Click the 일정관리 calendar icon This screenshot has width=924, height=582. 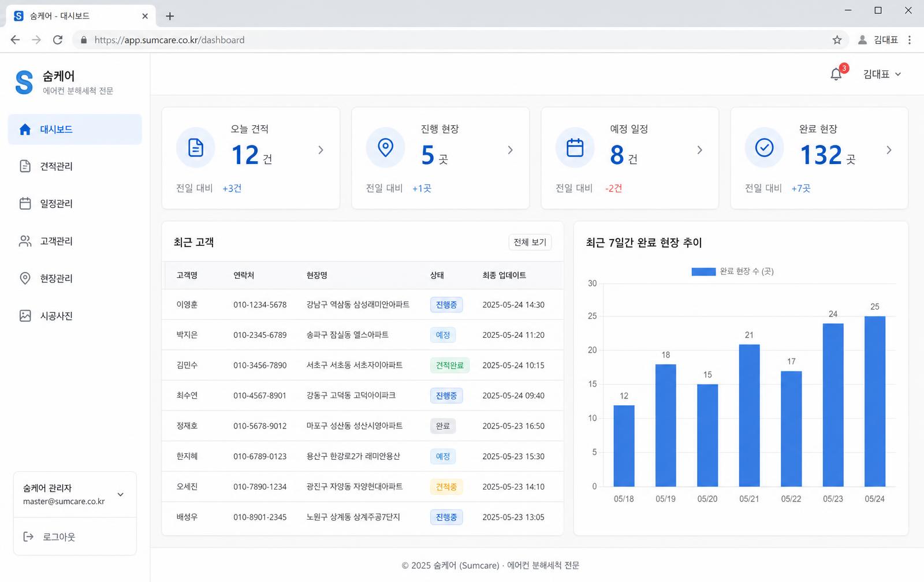tap(25, 203)
